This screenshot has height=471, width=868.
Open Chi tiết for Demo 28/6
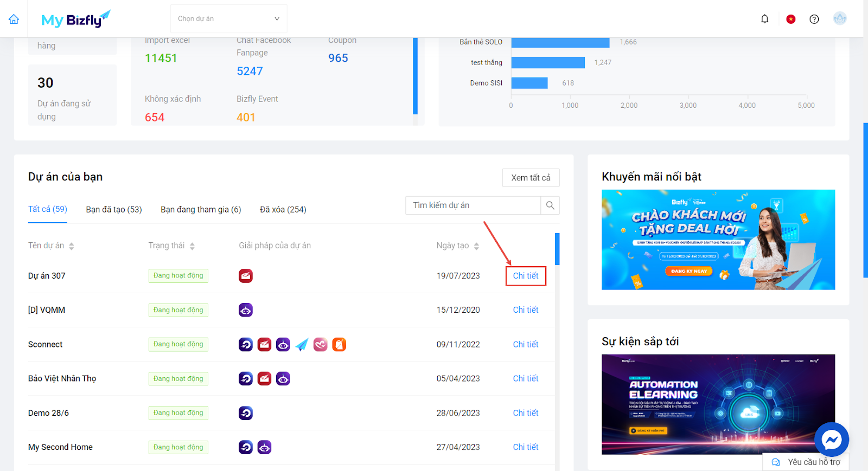[526, 413]
